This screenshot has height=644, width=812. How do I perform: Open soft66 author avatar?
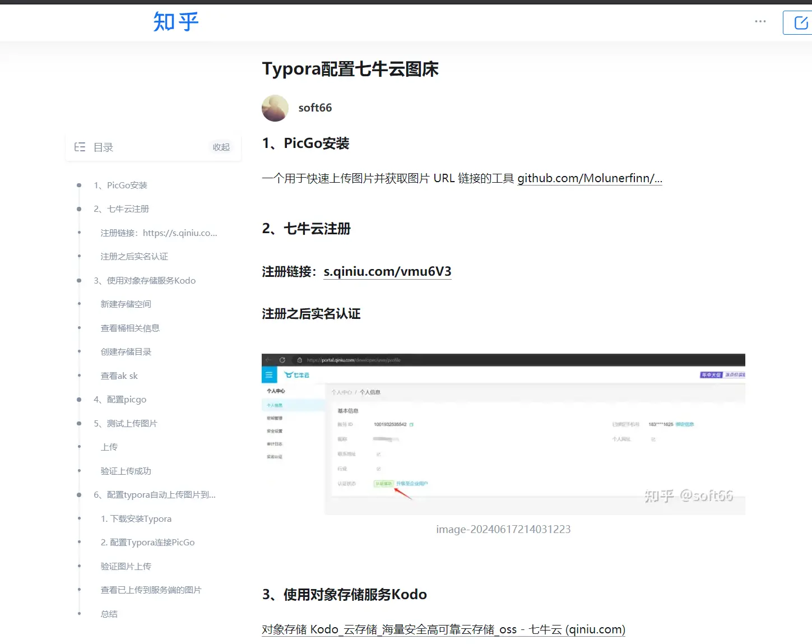pyautogui.click(x=275, y=108)
